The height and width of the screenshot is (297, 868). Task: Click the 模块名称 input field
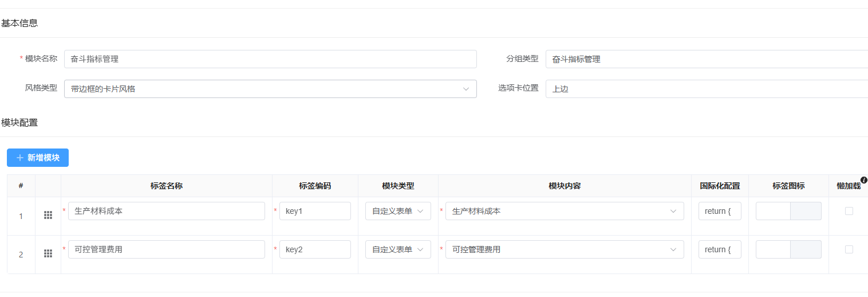[x=270, y=59]
